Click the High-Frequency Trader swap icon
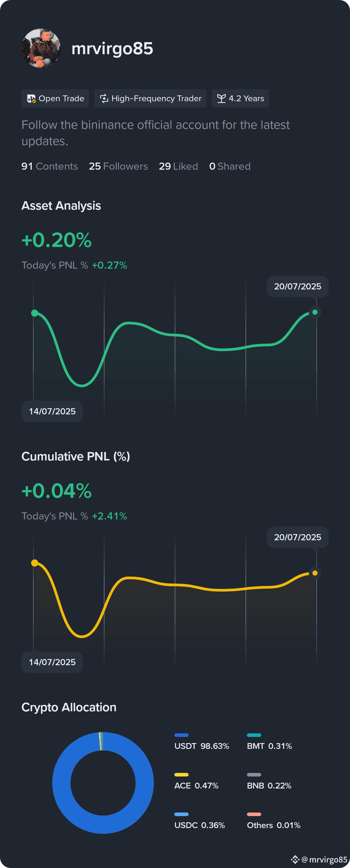This screenshot has width=350, height=868. pyautogui.click(x=104, y=98)
